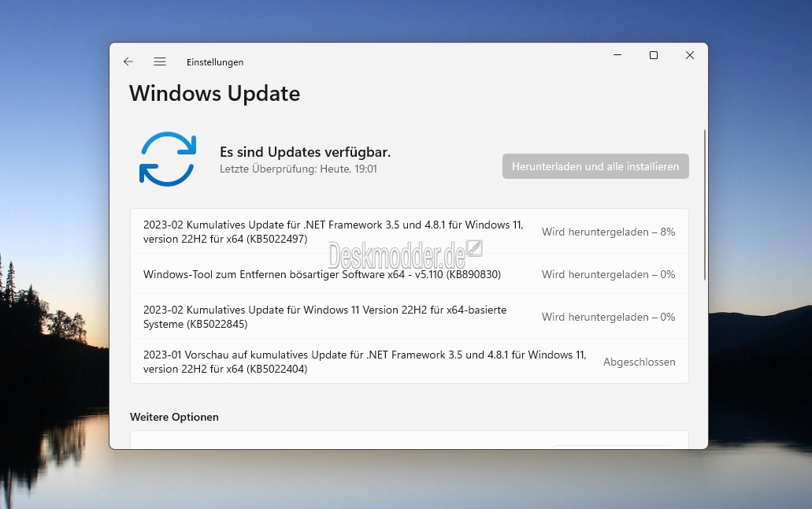Click the KB890830 download status 0%

click(609, 274)
